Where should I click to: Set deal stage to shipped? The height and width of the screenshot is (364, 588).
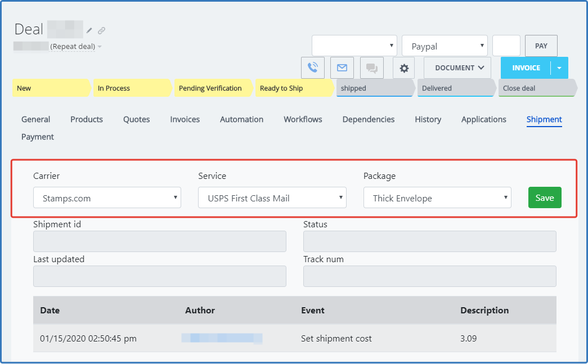coord(375,88)
